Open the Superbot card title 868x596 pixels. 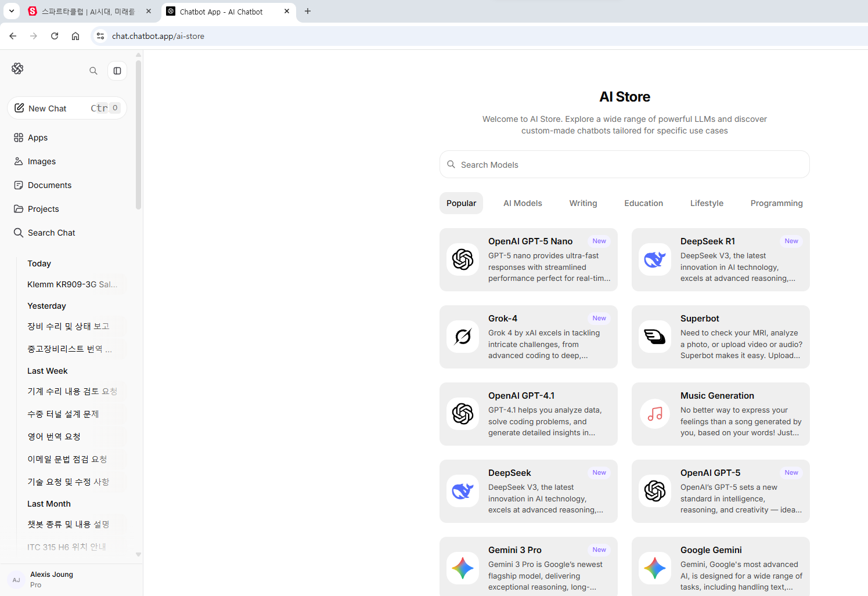[x=700, y=319]
